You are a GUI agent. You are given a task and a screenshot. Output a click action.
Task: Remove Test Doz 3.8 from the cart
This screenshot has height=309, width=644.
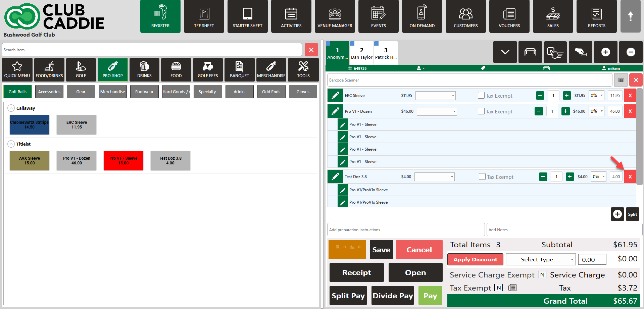click(x=630, y=177)
